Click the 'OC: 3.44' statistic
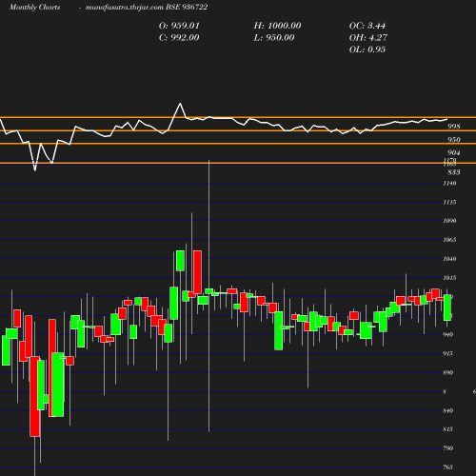This screenshot has height=476, width=476. coord(367,26)
